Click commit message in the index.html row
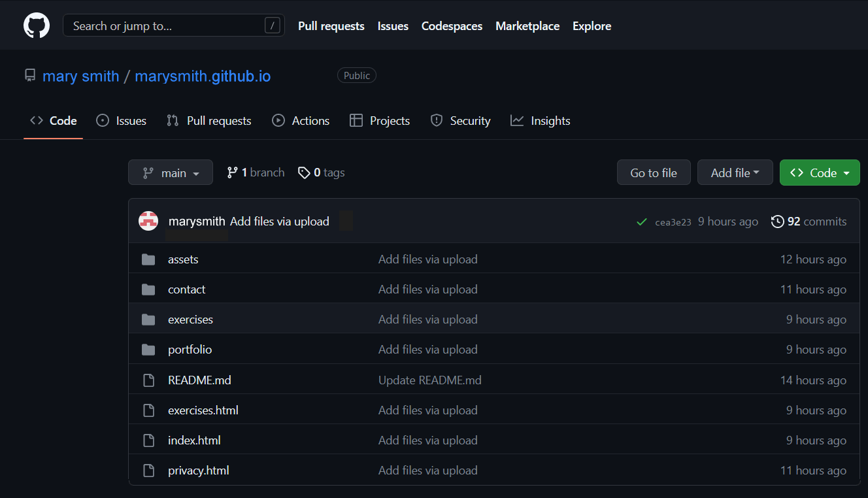The image size is (868, 498). pyautogui.click(x=428, y=440)
